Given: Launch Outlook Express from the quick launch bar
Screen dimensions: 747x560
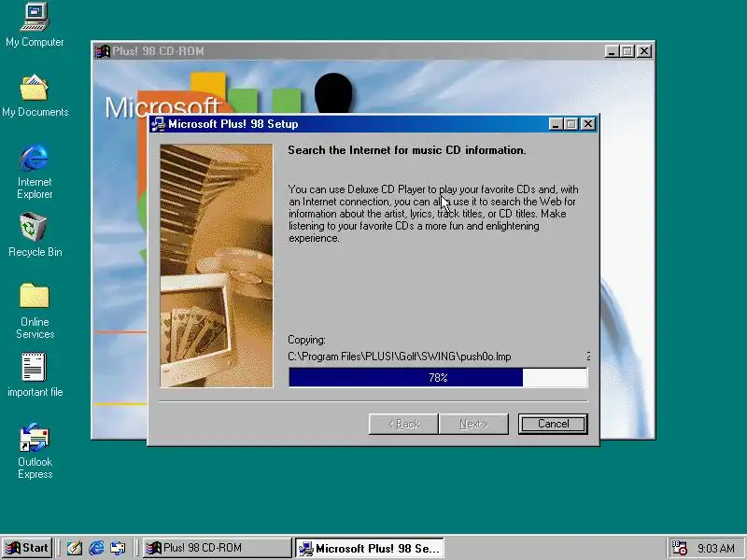Looking at the screenshot, I should (x=118, y=548).
